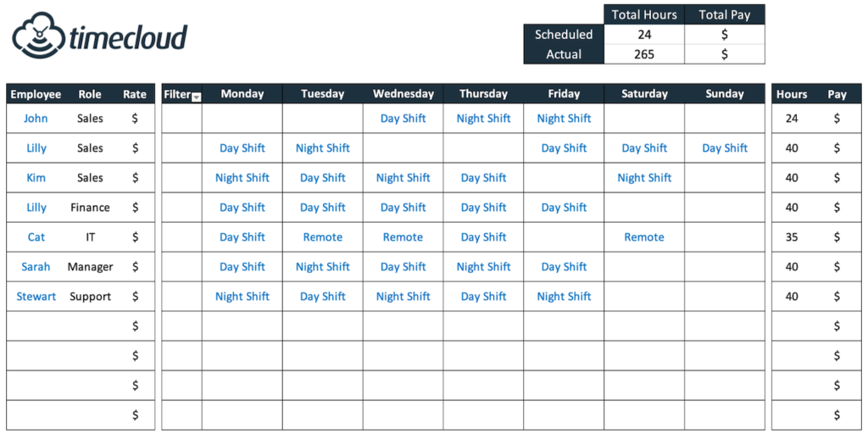Select Kim's Saturday Night Shift
868x434 pixels.
pos(644,178)
